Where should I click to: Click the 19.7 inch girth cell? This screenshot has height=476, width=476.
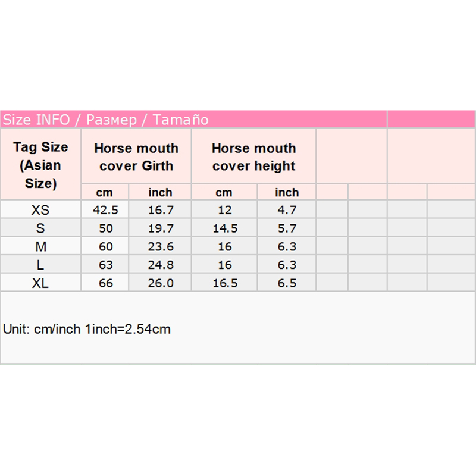(x=160, y=228)
